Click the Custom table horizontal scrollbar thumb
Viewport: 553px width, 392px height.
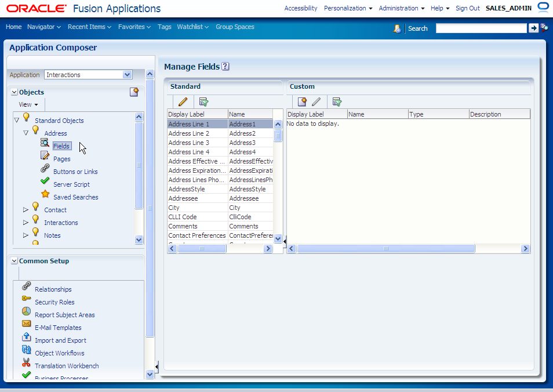386,248
